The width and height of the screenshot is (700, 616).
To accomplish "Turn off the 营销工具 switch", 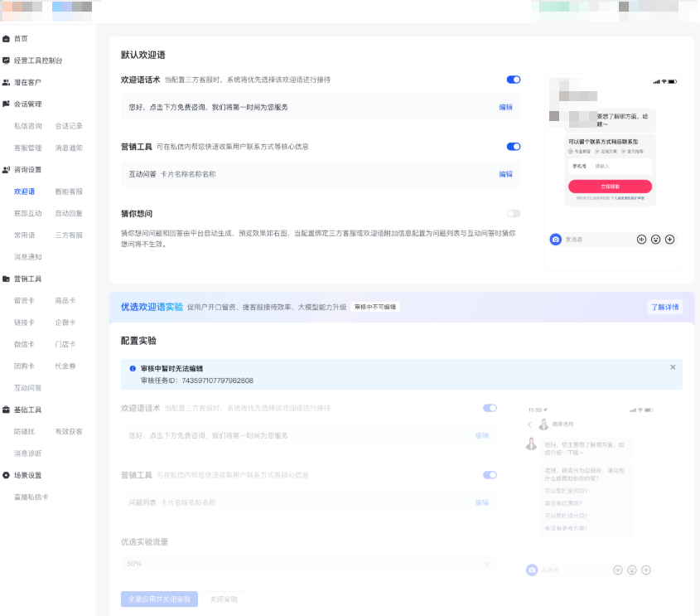I will 513,145.
